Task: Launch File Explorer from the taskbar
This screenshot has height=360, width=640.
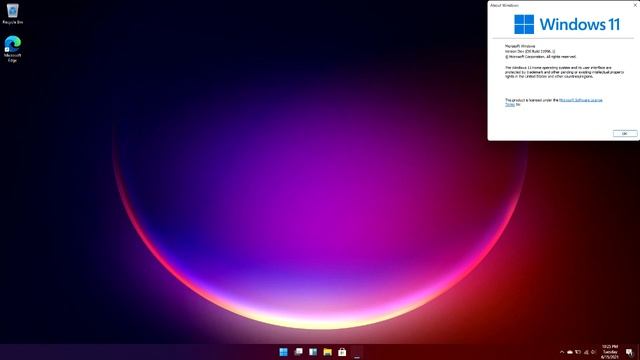Action: (327, 352)
